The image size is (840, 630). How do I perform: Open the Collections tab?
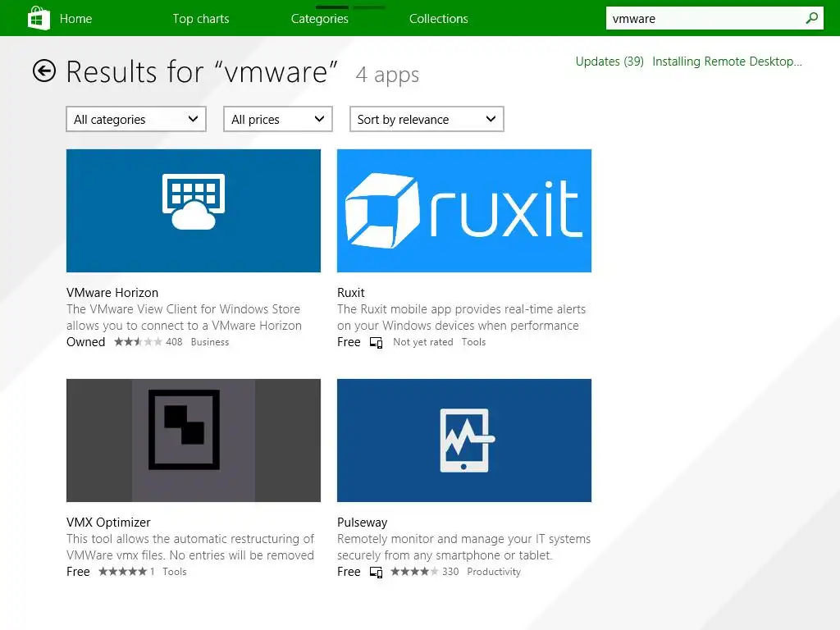tap(439, 19)
